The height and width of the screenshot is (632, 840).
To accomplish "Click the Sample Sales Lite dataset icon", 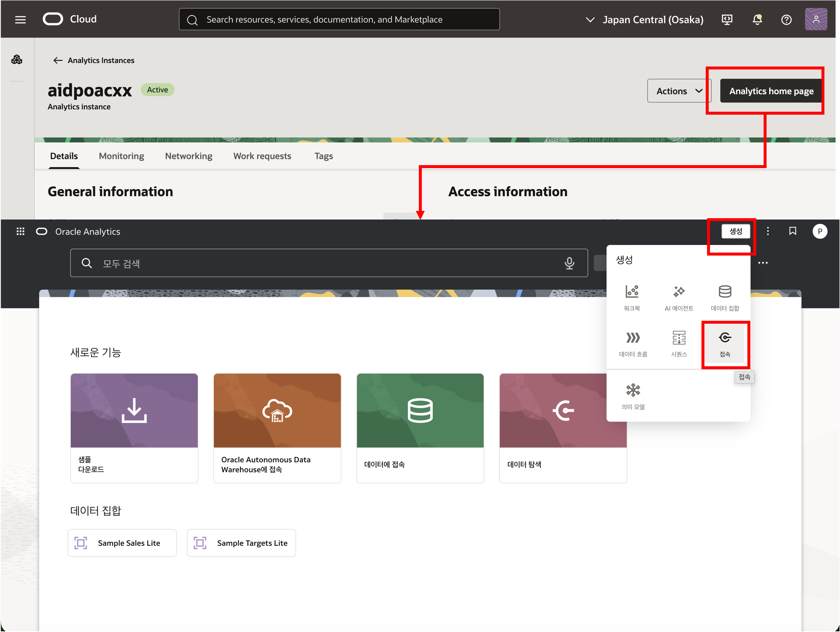I will tap(81, 543).
